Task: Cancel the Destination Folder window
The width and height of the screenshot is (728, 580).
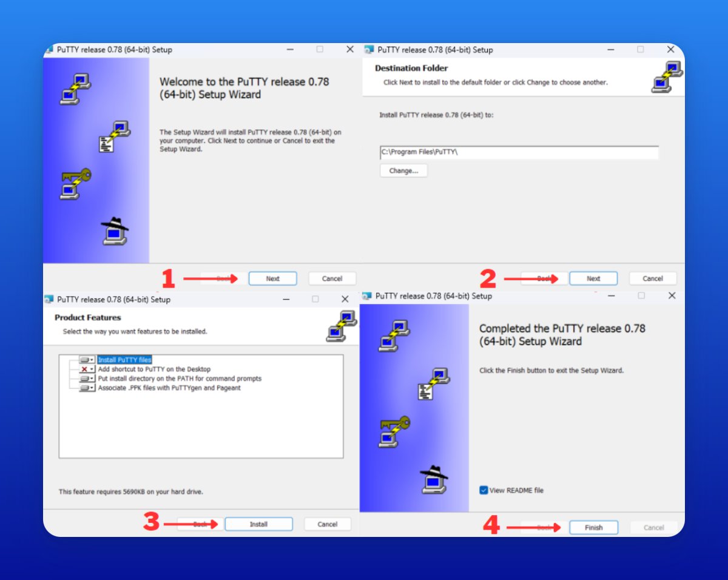Action: pos(653,278)
